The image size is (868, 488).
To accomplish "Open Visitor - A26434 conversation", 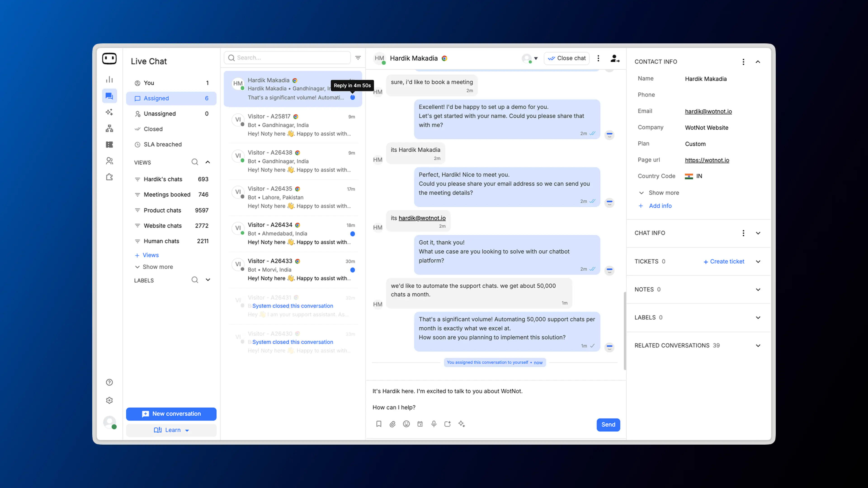I will coord(293,234).
